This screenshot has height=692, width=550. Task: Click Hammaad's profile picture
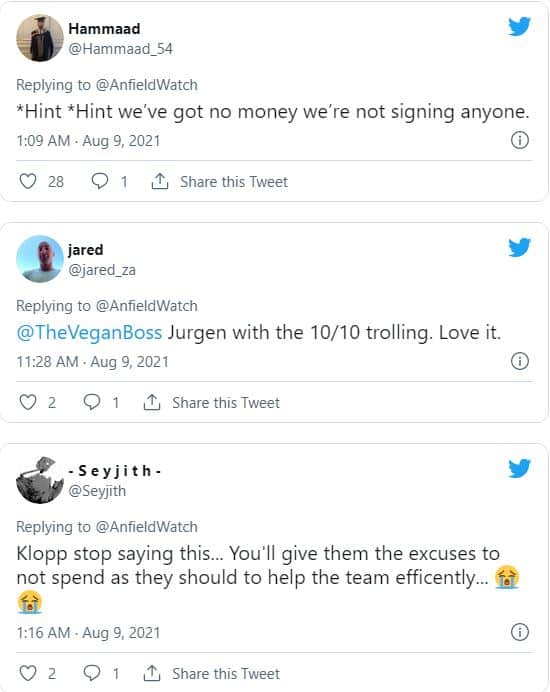[40, 38]
